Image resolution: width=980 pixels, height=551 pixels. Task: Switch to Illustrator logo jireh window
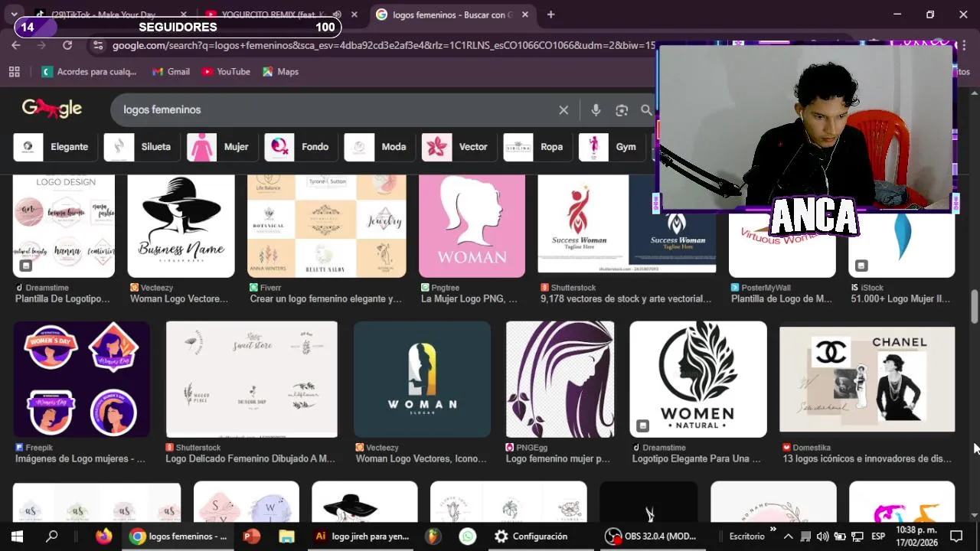click(x=363, y=536)
